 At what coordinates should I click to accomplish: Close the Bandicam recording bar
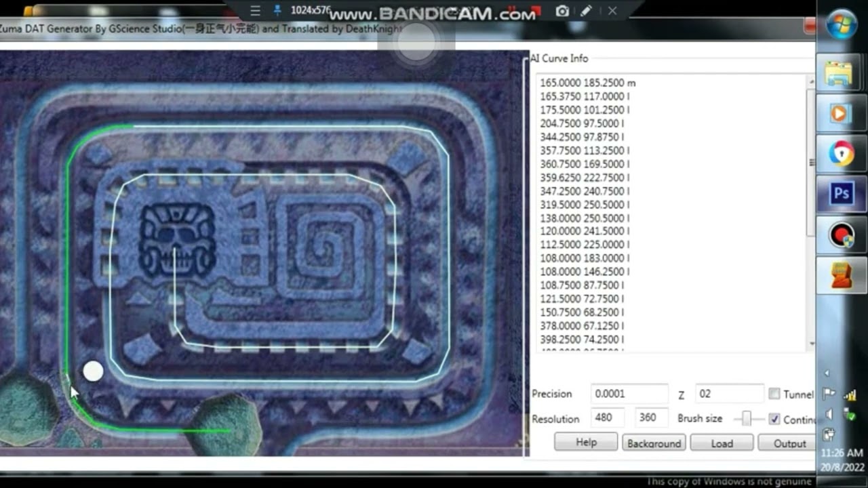coord(612,11)
